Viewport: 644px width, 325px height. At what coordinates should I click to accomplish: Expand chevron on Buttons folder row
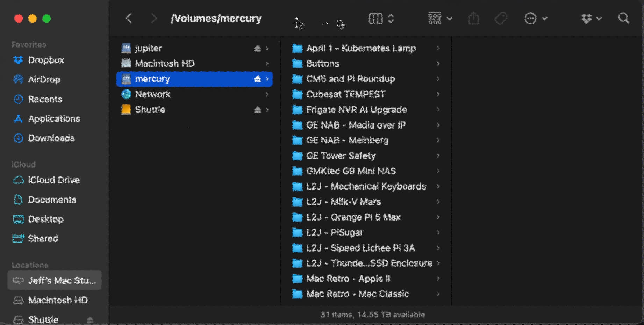tap(438, 64)
